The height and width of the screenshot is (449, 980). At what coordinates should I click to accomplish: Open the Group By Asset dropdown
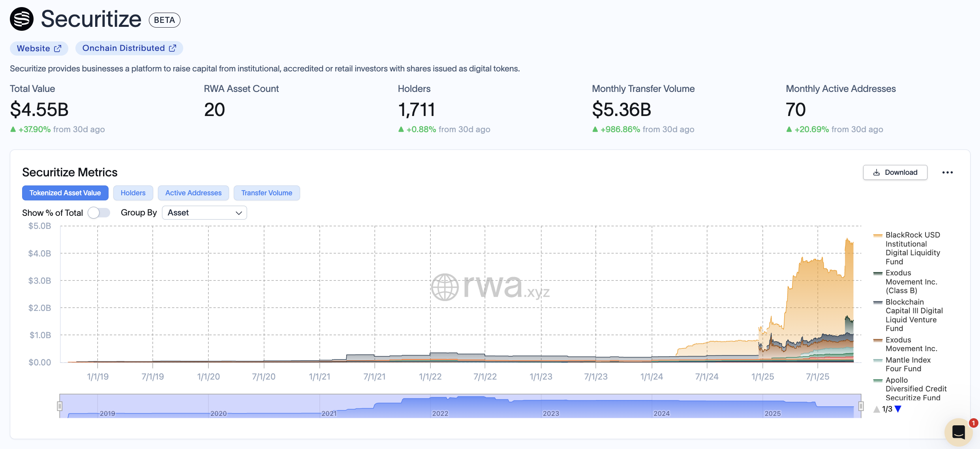(204, 213)
